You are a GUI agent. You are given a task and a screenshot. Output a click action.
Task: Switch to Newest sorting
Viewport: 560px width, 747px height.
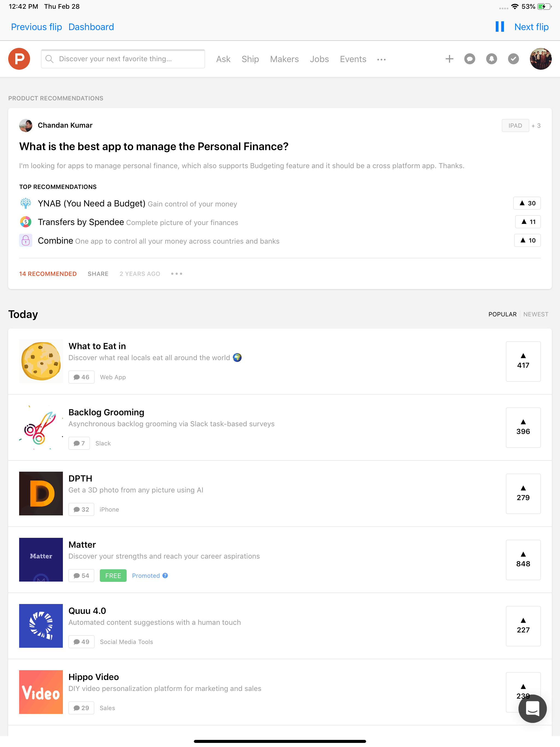(536, 314)
